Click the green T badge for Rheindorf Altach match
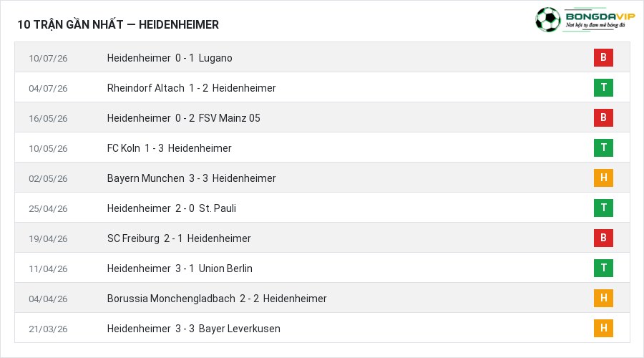 (603, 87)
